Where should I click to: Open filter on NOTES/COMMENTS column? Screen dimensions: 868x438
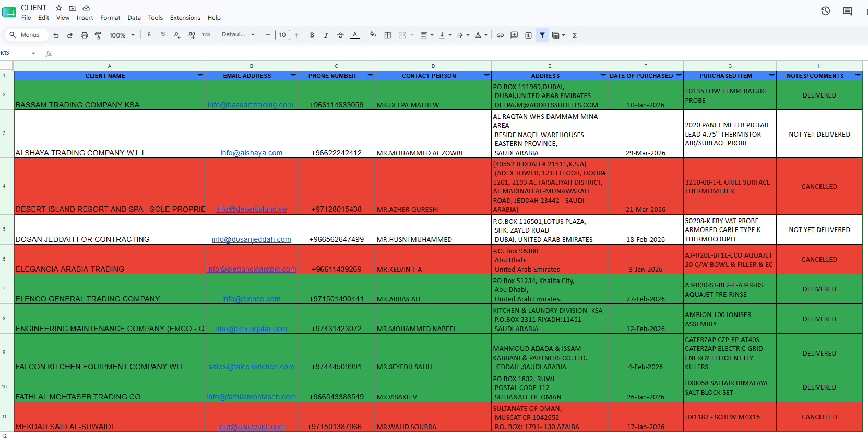[x=858, y=76]
